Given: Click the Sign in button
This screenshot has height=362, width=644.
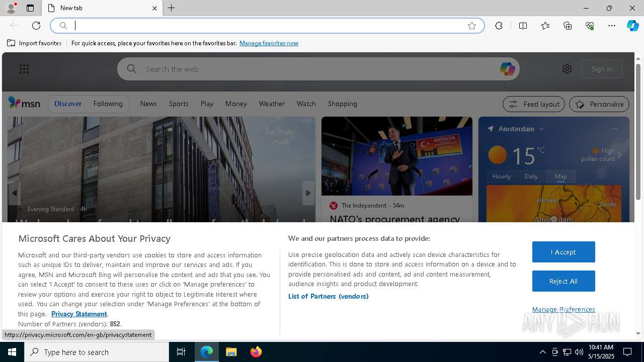Looking at the screenshot, I should 602,69.
